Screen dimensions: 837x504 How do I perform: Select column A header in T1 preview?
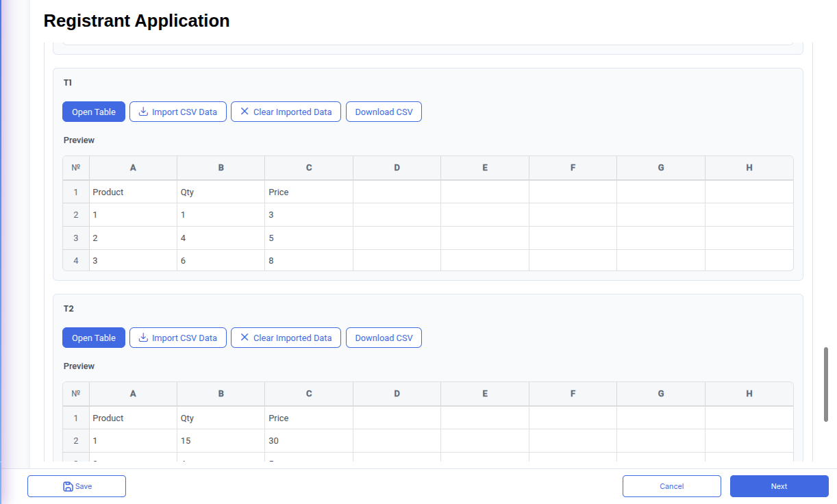[133, 168]
